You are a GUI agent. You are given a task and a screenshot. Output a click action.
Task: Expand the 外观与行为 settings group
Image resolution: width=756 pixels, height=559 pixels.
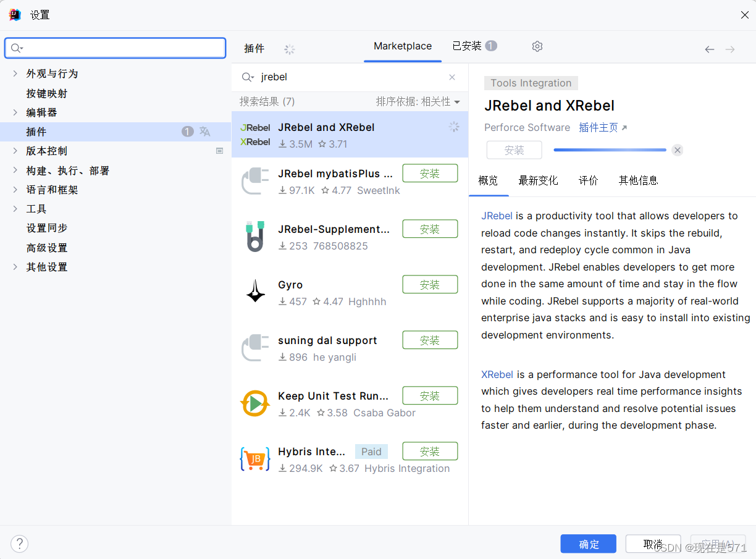(15, 74)
